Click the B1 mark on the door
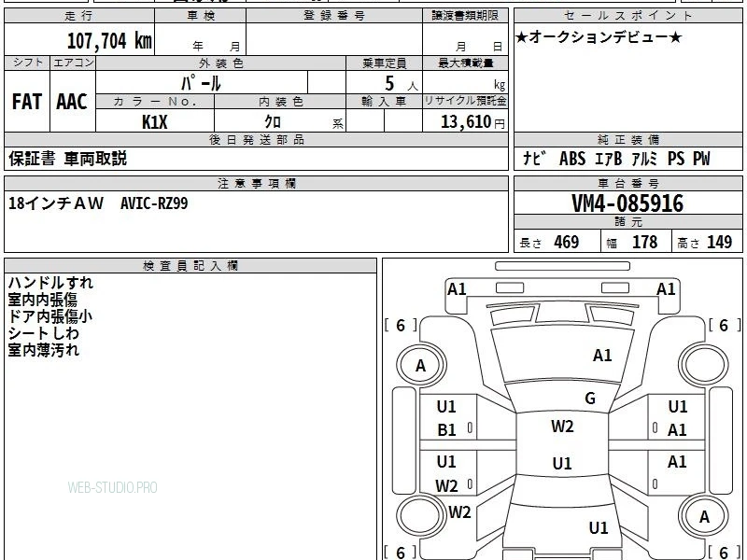The image size is (747, 560). 446,430
